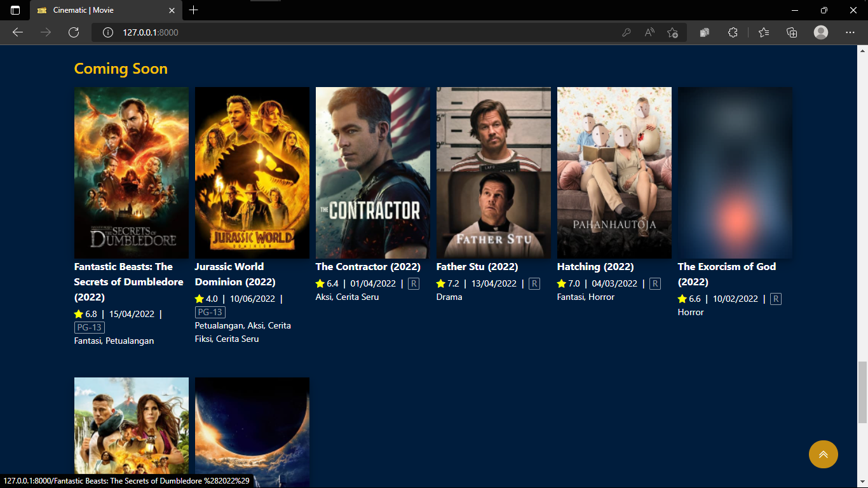Close the Cinematic | Movie tab
868x488 pixels.
pos(172,10)
